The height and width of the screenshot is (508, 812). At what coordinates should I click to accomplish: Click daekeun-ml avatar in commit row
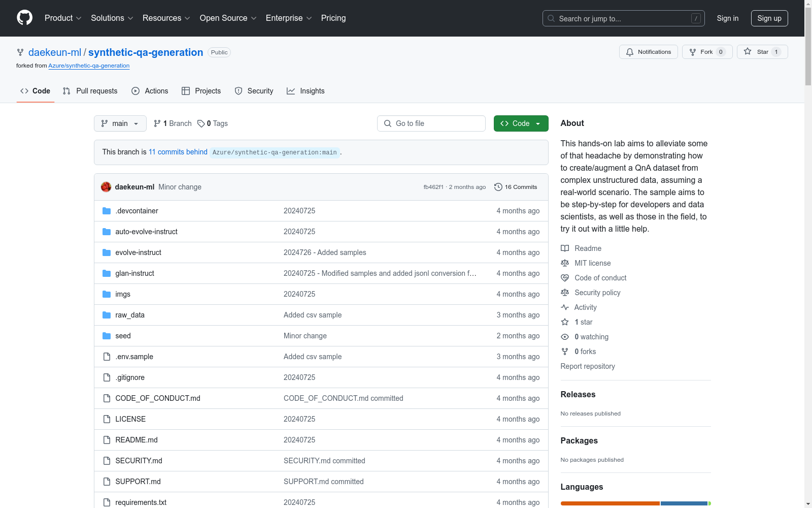coord(106,187)
